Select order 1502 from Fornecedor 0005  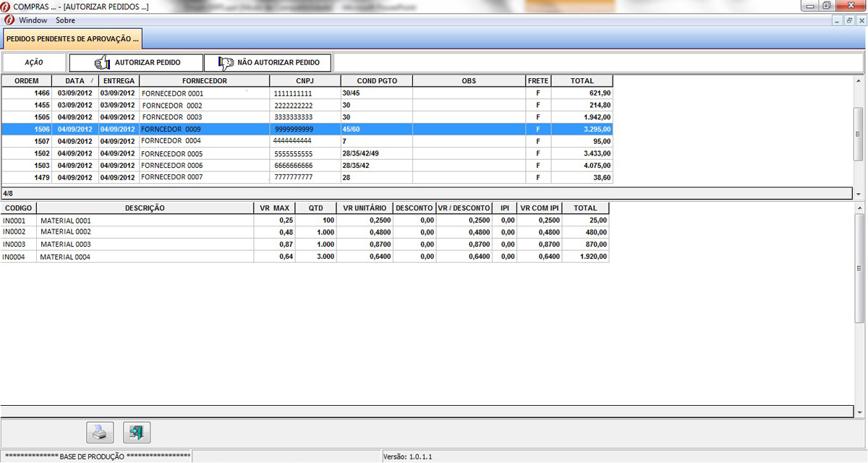217,153
